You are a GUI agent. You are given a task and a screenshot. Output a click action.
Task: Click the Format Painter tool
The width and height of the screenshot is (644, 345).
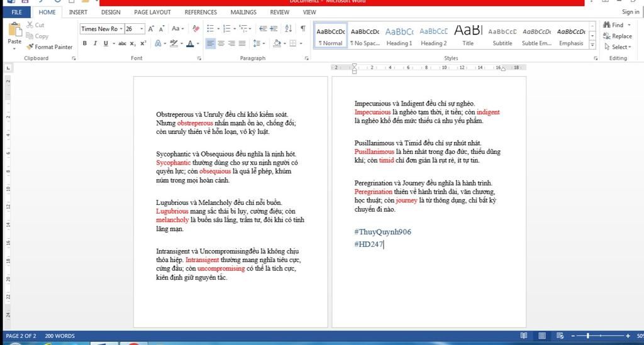(49, 47)
